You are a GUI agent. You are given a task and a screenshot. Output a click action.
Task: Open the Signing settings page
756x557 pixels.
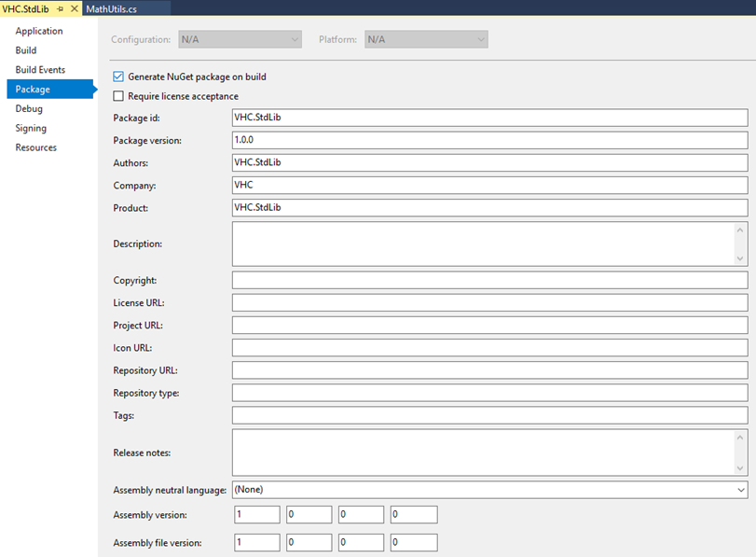coord(31,128)
